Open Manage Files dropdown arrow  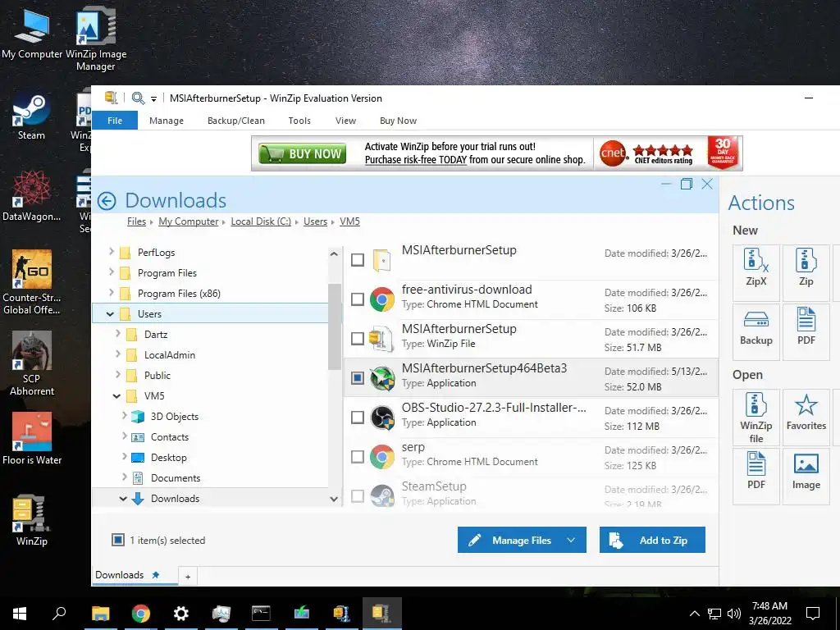pos(571,540)
